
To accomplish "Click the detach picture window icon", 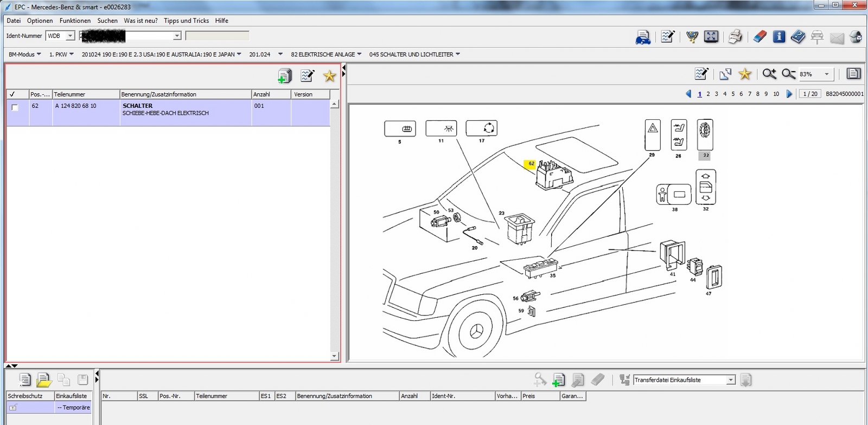I will pos(725,74).
